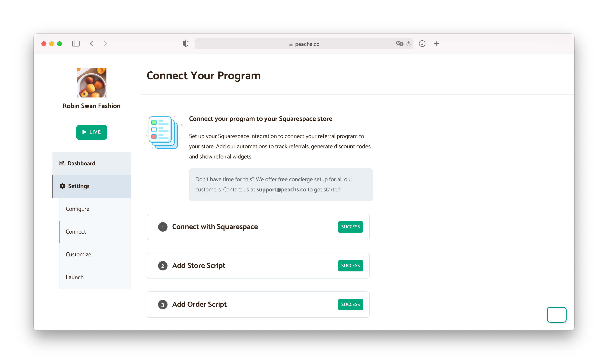Image resolution: width=608 pixels, height=364 pixels.
Task: Go to the Launch settings page
Action: [75, 277]
